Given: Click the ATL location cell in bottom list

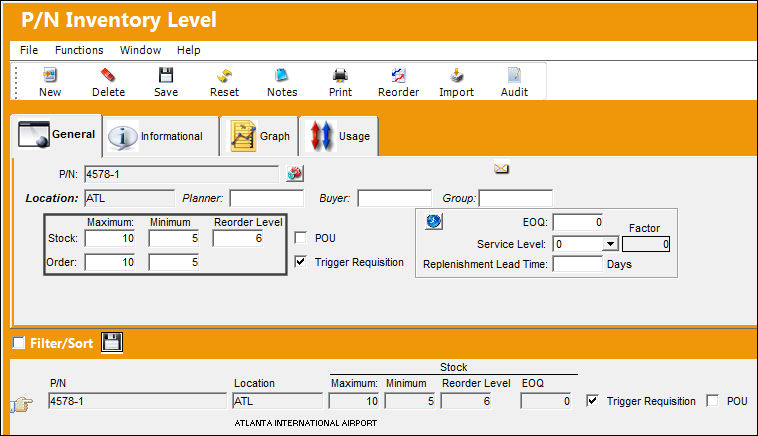Looking at the screenshot, I should pyautogui.click(x=277, y=401).
